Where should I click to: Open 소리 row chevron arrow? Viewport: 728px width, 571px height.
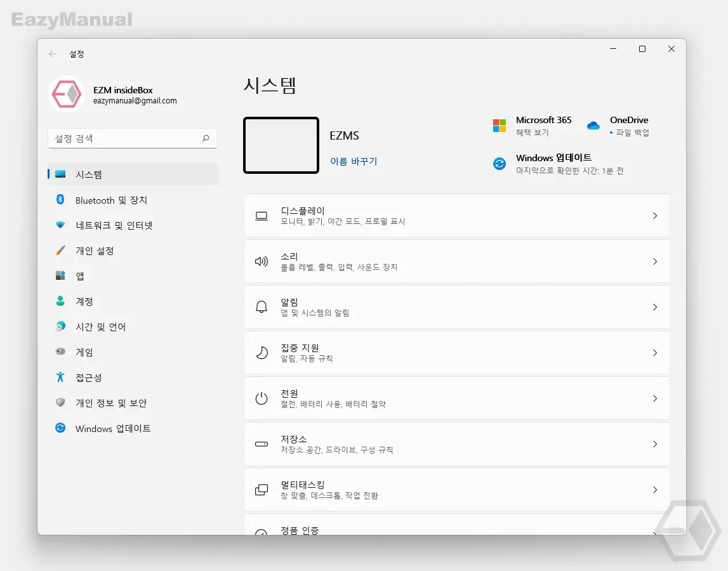654,261
